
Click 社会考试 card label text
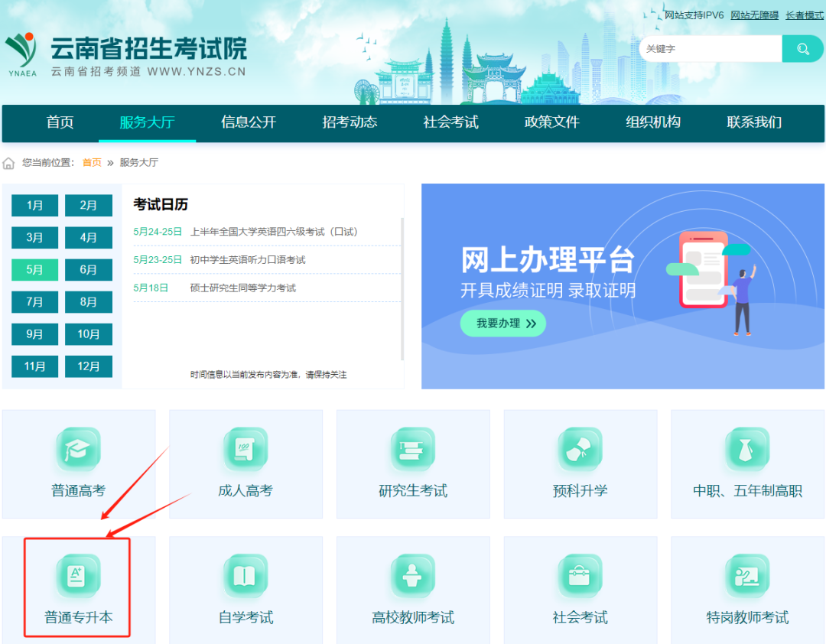tap(580, 617)
